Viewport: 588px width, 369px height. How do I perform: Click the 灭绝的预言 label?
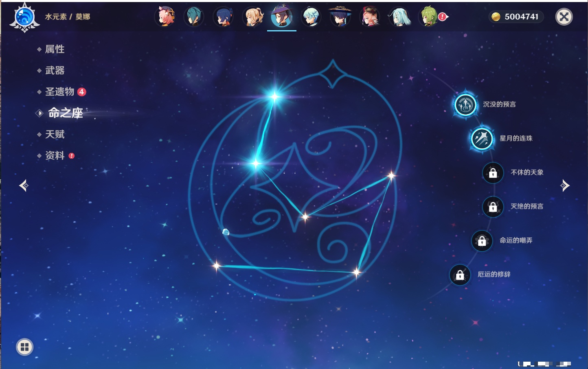tap(527, 206)
